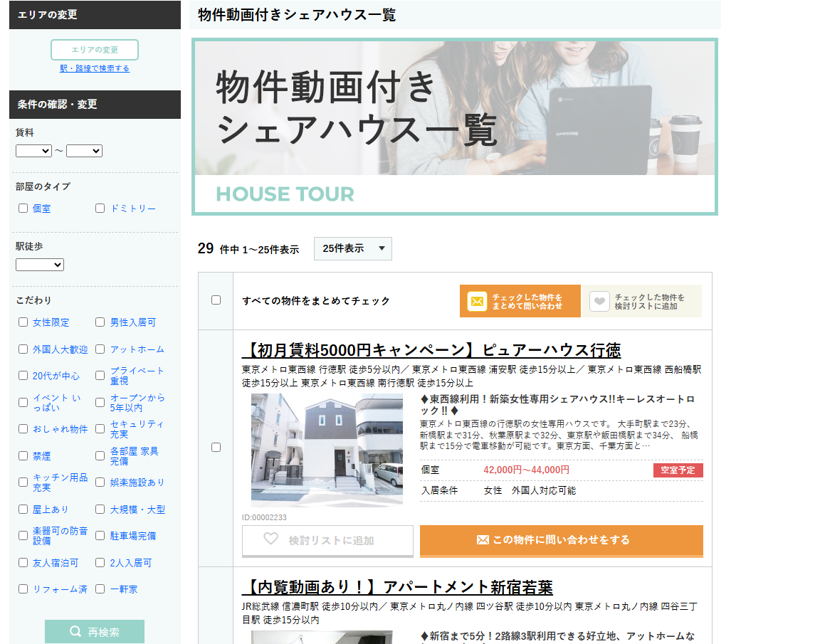Check the 駐車場完備 checkbox
The height and width of the screenshot is (644, 815).
coord(100,536)
